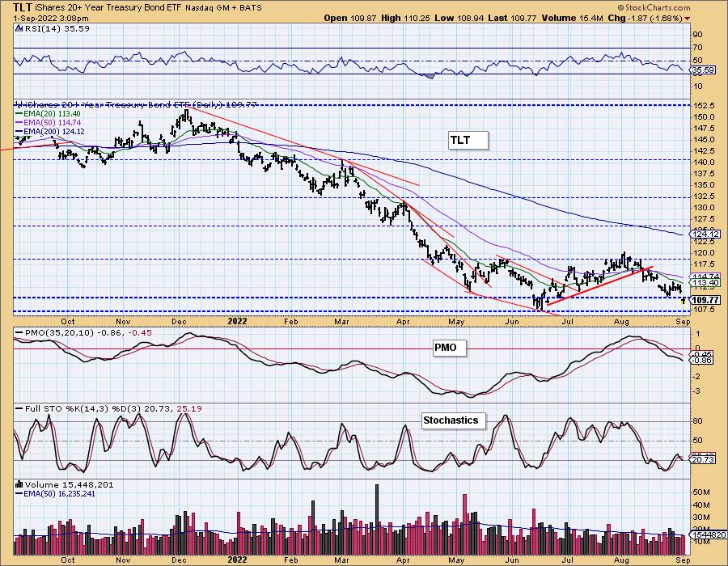Click the -0.86 PMO value tag
Viewport: 728px width, 566px height.
702,360
